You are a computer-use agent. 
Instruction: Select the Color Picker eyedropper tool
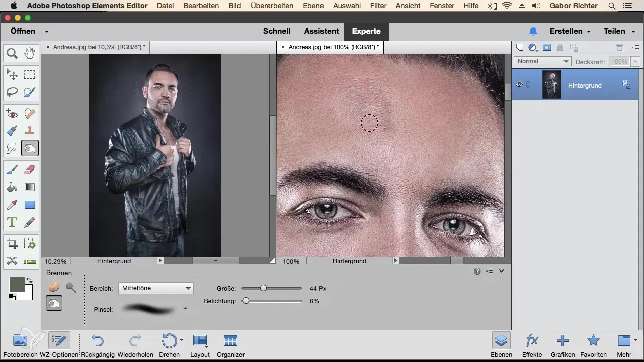click(x=12, y=205)
